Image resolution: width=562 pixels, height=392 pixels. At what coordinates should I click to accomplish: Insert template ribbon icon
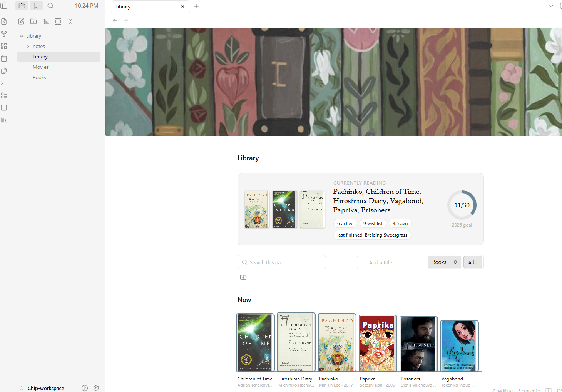pyautogui.click(x=4, y=71)
